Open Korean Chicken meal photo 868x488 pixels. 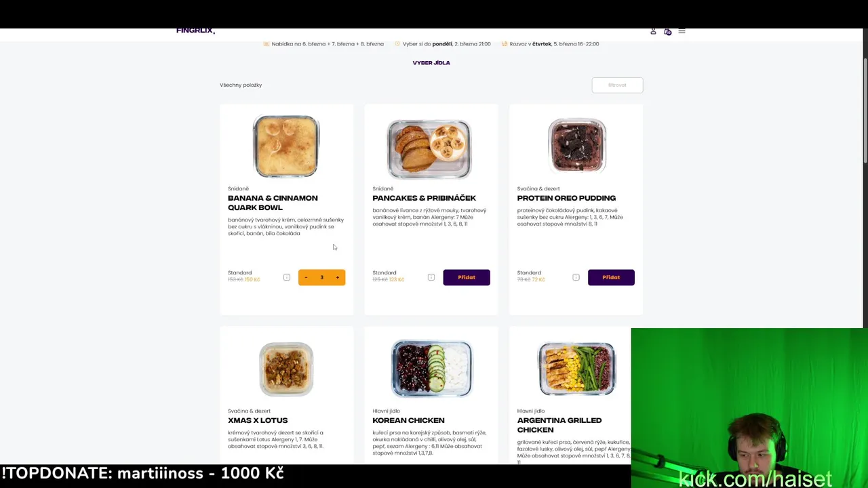click(431, 369)
